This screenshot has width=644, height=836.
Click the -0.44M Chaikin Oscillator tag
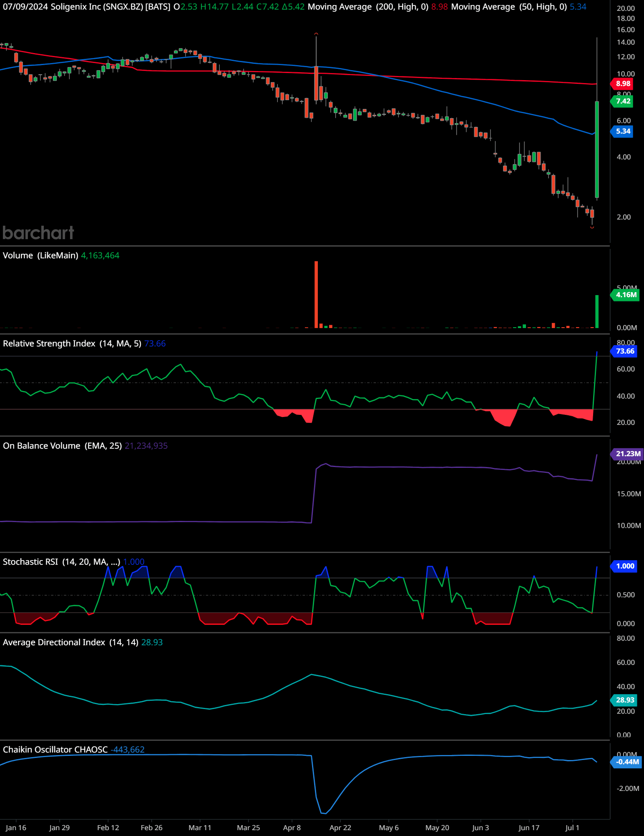pos(626,762)
